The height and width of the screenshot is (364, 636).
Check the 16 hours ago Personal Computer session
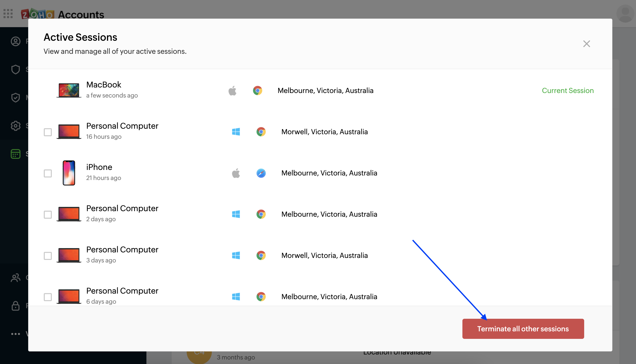tap(48, 132)
